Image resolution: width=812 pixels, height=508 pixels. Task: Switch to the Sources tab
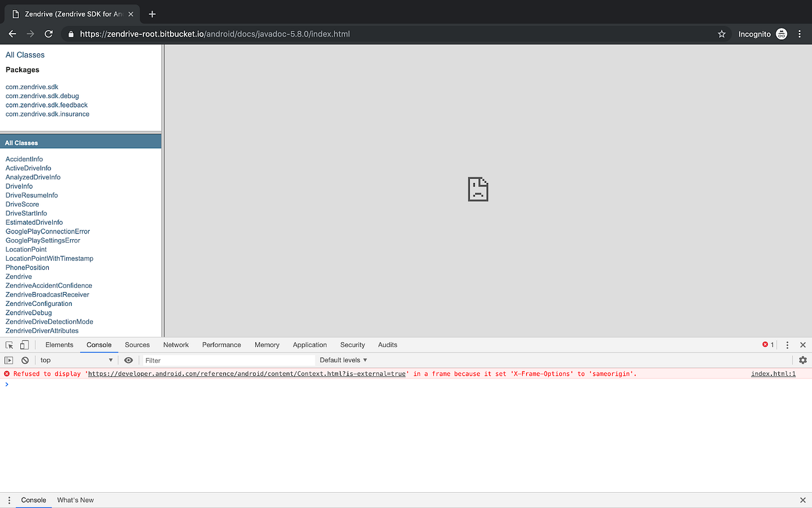click(137, 345)
